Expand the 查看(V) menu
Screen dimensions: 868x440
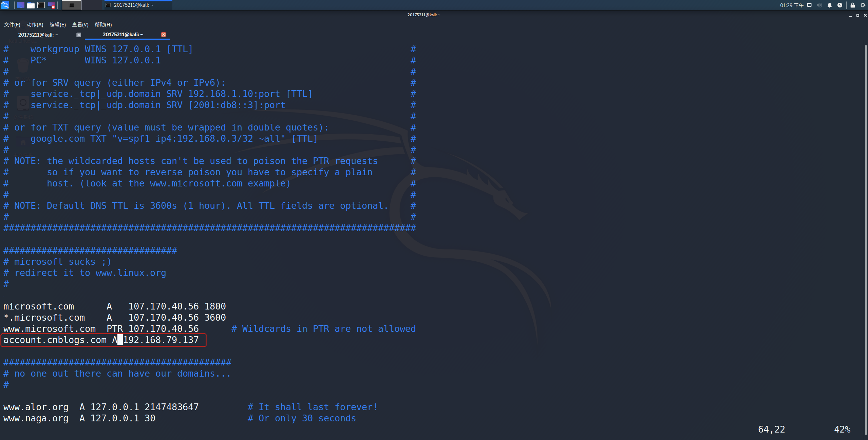(80, 25)
